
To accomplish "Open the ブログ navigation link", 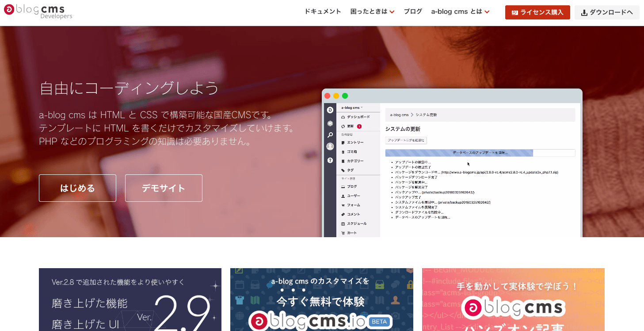I will tap(413, 12).
